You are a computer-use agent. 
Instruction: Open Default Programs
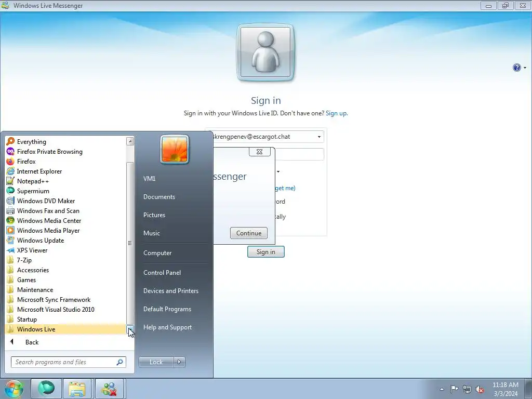pos(167,309)
